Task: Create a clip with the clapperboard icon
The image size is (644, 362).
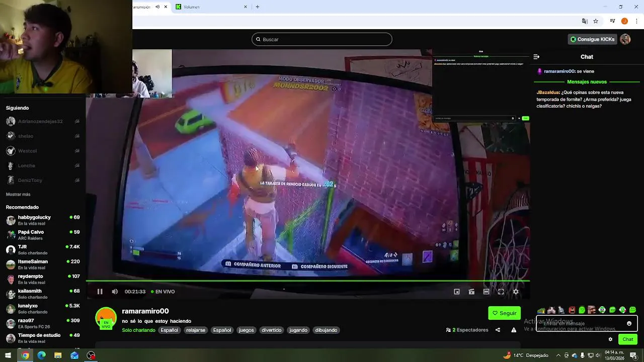Action: pyautogui.click(x=471, y=292)
